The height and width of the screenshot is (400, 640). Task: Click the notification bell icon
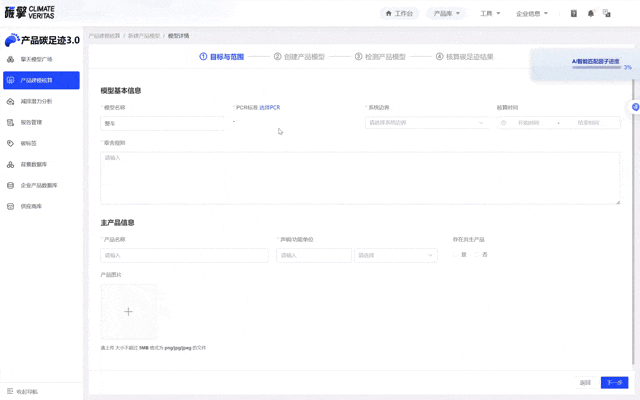click(x=590, y=14)
